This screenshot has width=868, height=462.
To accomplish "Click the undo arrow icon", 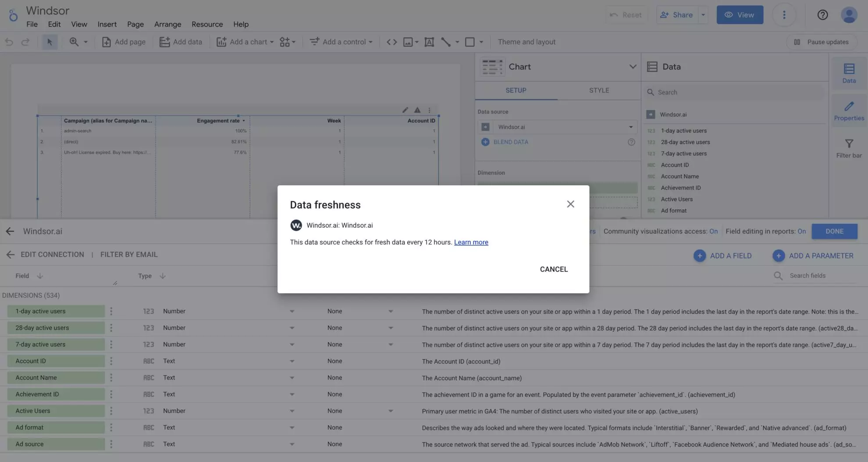I will click(x=9, y=42).
